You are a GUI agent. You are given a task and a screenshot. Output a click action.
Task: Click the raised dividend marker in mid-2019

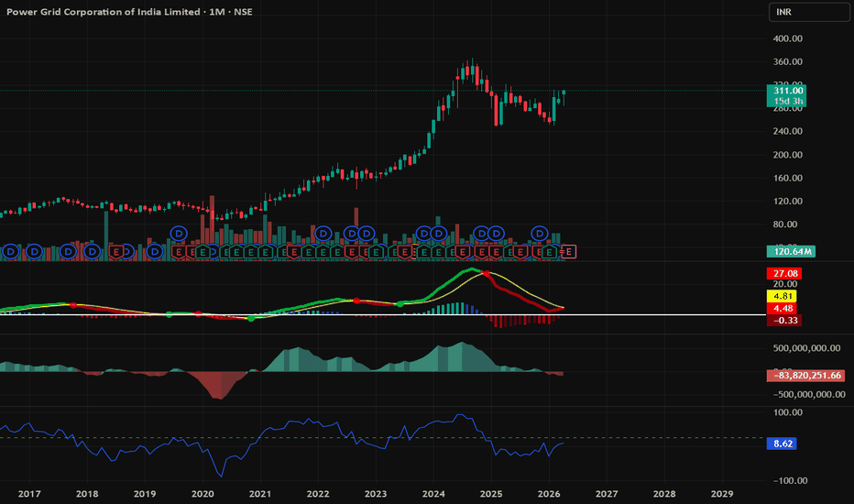click(179, 234)
